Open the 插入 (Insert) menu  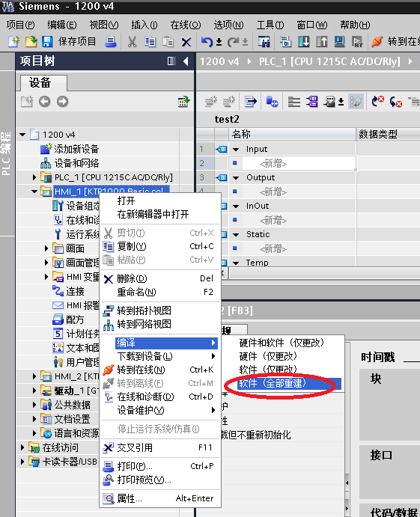point(144,25)
